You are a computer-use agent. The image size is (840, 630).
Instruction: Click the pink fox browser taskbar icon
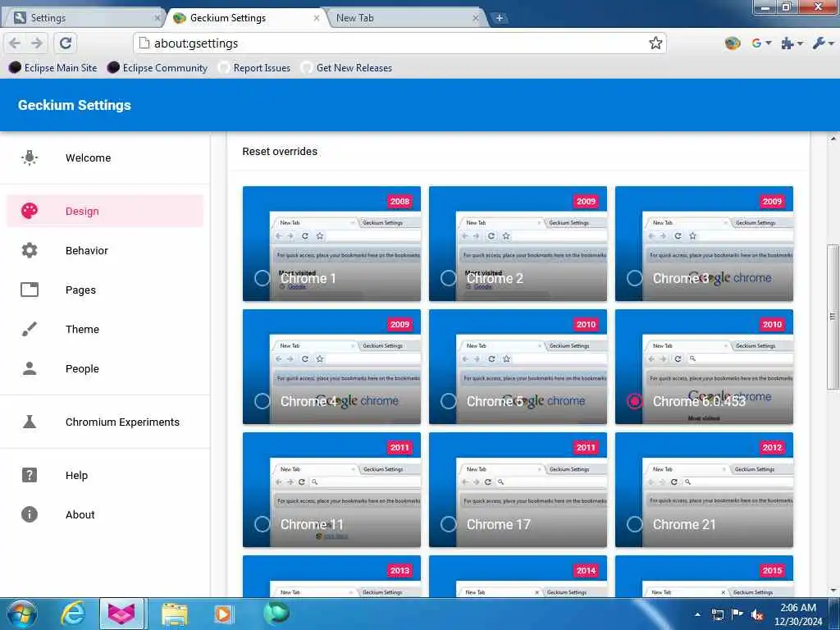(121, 614)
